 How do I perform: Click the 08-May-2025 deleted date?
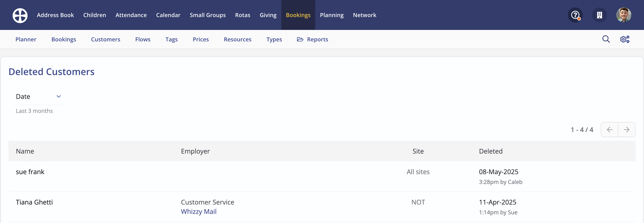498,172
